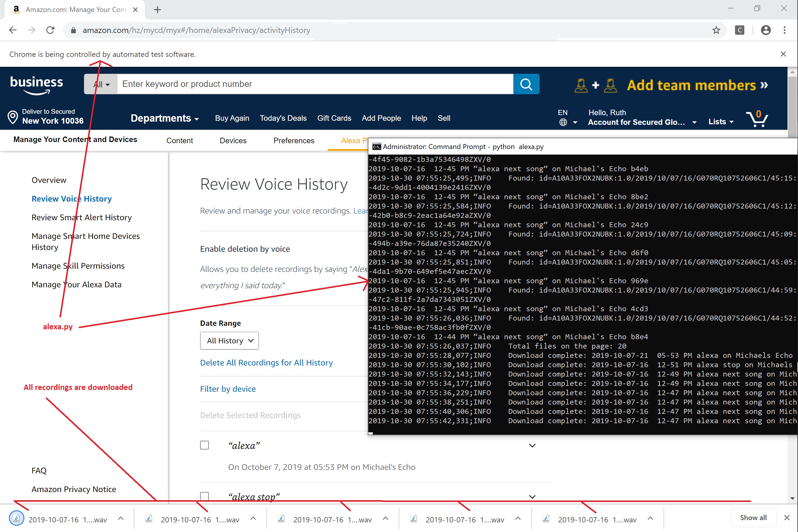Switch to the Devices tab
This screenshot has height=532, width=798.
point(233,141)
